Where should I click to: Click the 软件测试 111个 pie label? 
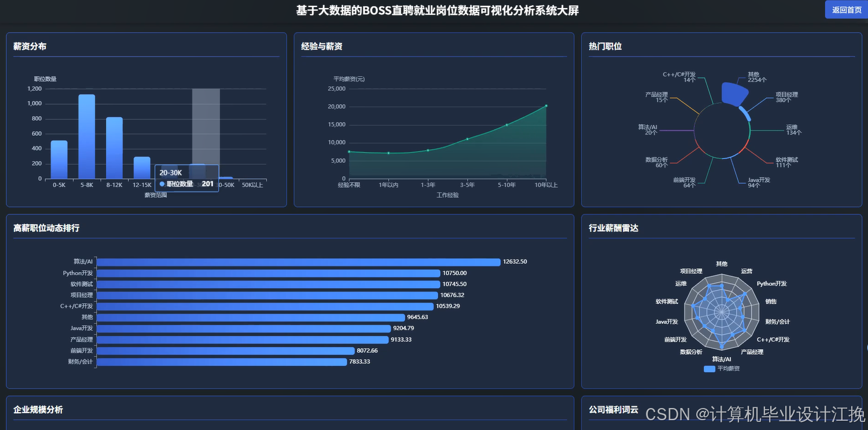[x=786, y=162]
